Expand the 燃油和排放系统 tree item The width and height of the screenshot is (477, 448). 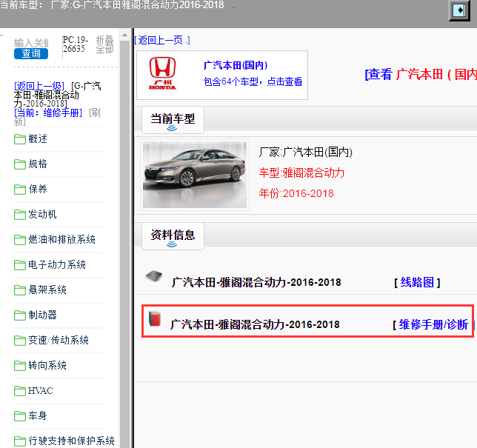click(x=61, y=240)
